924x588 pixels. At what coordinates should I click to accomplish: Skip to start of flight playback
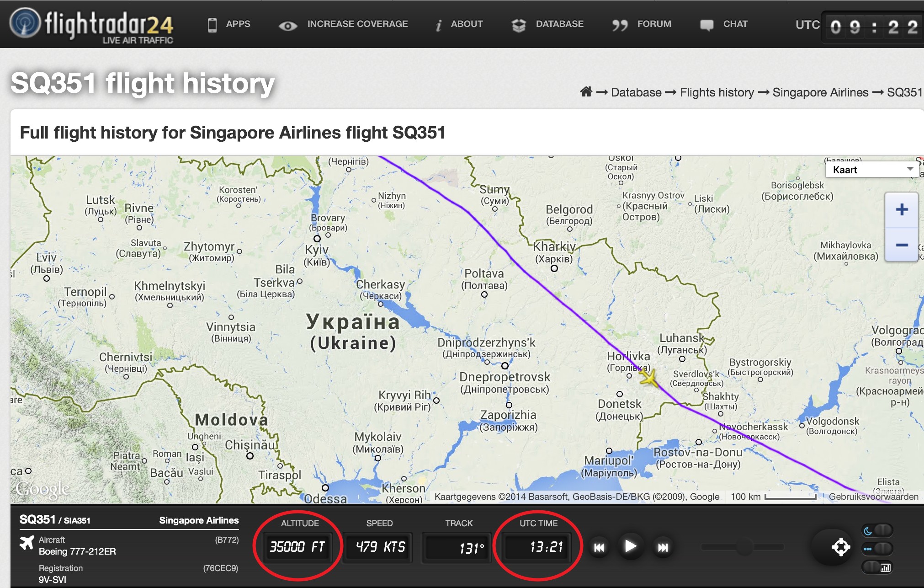point(599,547)
